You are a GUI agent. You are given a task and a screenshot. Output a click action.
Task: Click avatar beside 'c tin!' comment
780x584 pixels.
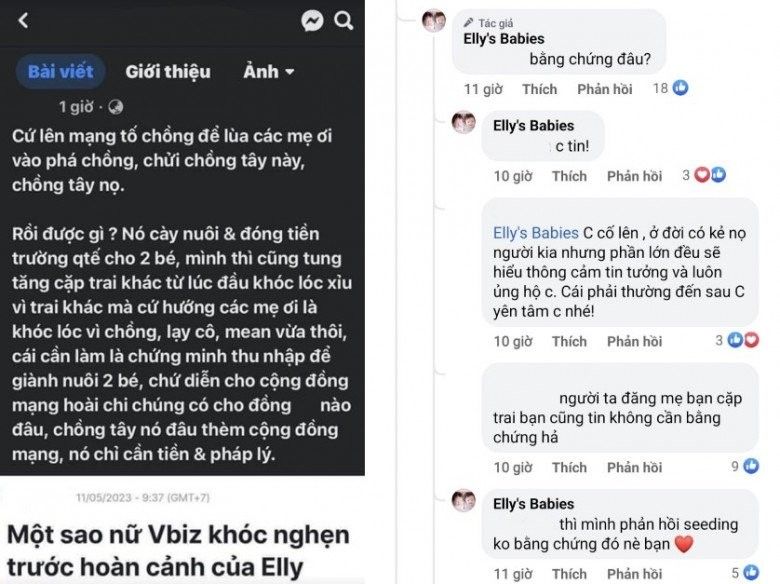(x=464, y=123)
